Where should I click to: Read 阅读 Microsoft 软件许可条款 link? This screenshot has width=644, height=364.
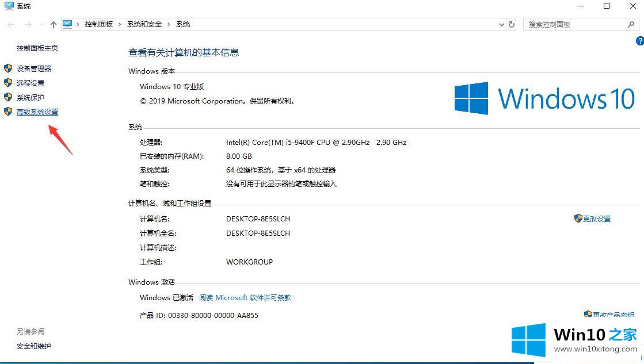pos(245,297)
